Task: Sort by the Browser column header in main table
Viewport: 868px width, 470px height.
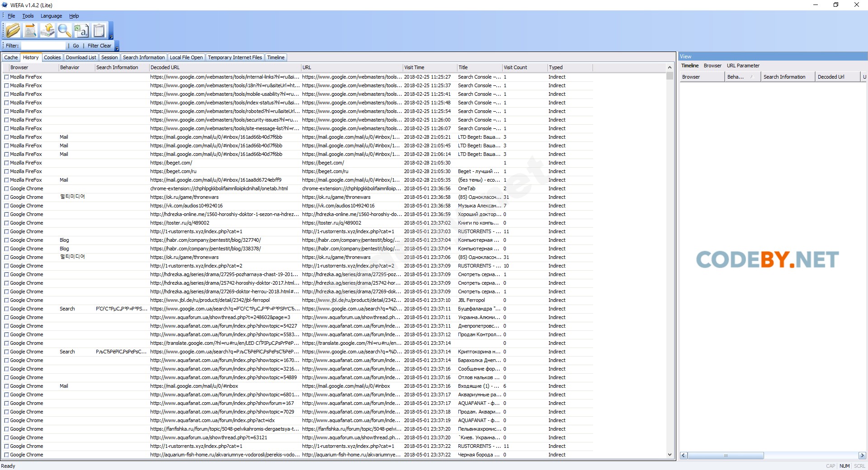Action: coord(33,67)
